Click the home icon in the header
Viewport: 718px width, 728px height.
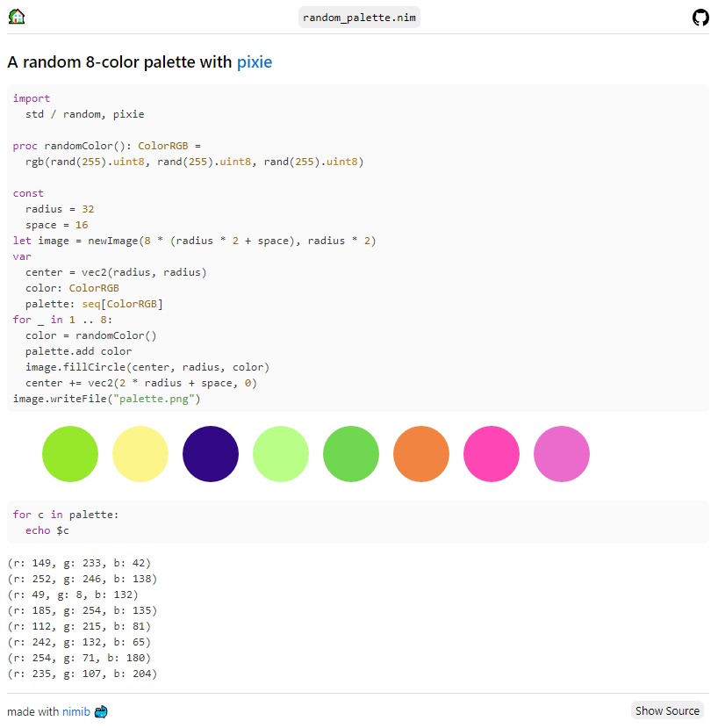(17, 17)
